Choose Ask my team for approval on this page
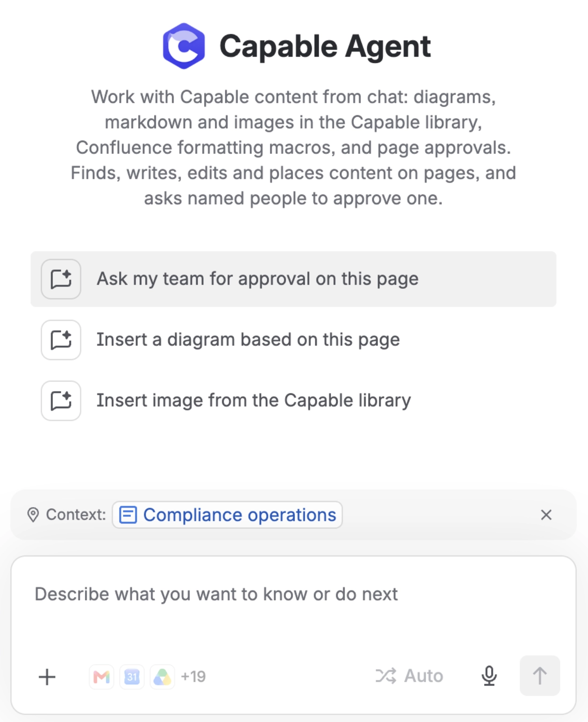Viewport: 588px width, 722px height. [294, 279]
